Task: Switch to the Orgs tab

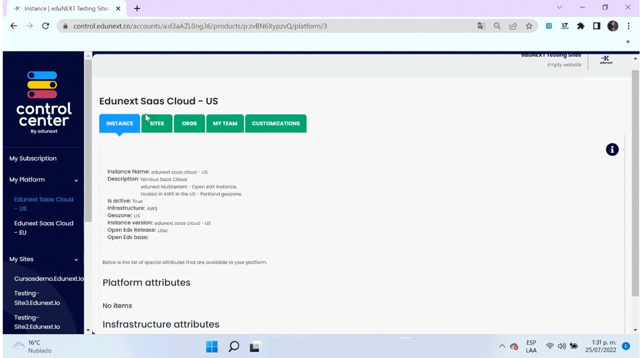Action: pyautogui.click(x=189, y=123)
